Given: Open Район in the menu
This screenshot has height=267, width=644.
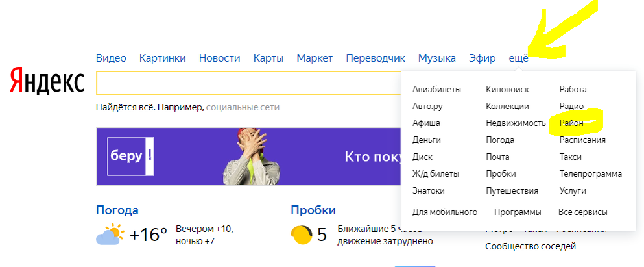Looking at the screenshot, I should [x=571, y=123].
